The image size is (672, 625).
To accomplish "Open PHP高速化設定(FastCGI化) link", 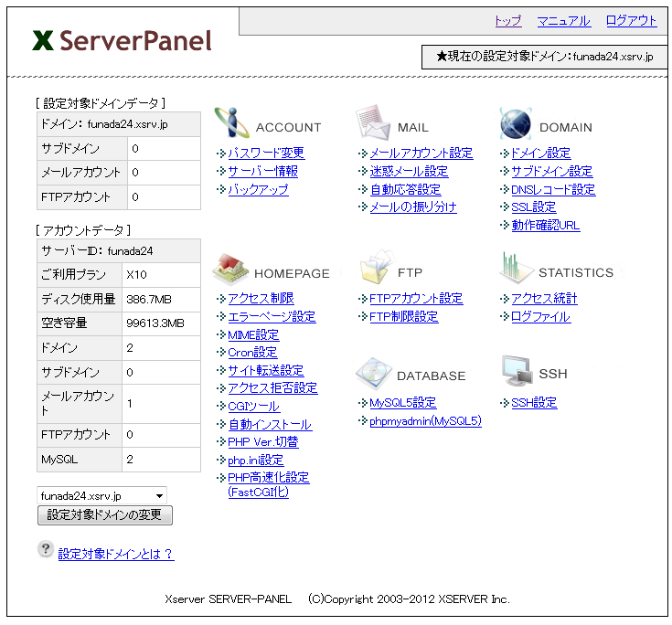I will point(268,484).
